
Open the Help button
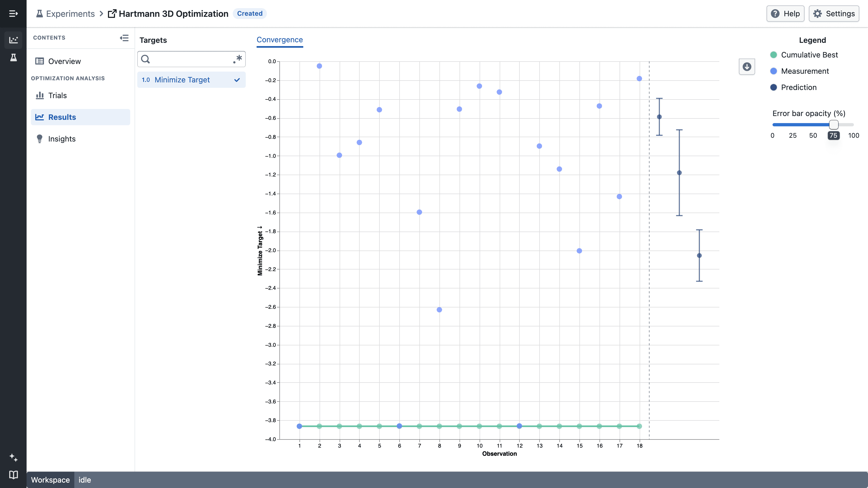[785, 14]
